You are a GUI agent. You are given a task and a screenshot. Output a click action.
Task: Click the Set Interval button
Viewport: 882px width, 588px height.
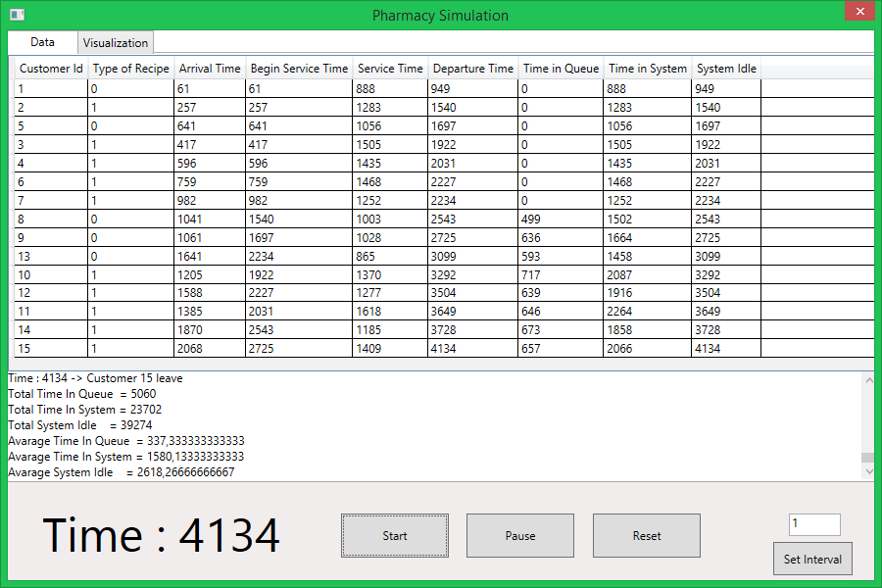pyautogui.click(x=812, y=559)
